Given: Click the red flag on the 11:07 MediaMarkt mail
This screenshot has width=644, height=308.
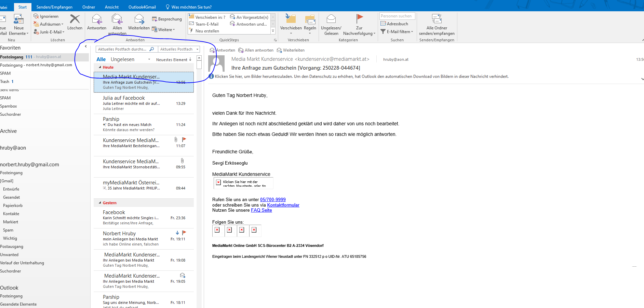Looking at the screenshot, I should click(x=184, y=139).
